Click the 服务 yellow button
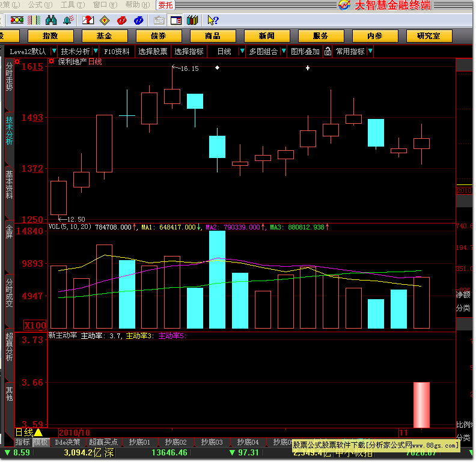The width and height of the screenshot is (476, 462). pos(320,36)
